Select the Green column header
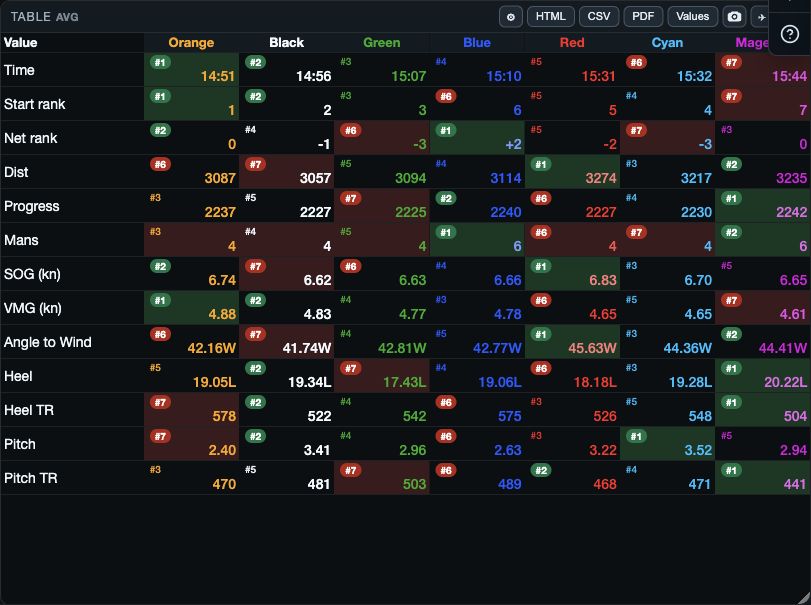811x605 pixels. [x=382, y=42]
